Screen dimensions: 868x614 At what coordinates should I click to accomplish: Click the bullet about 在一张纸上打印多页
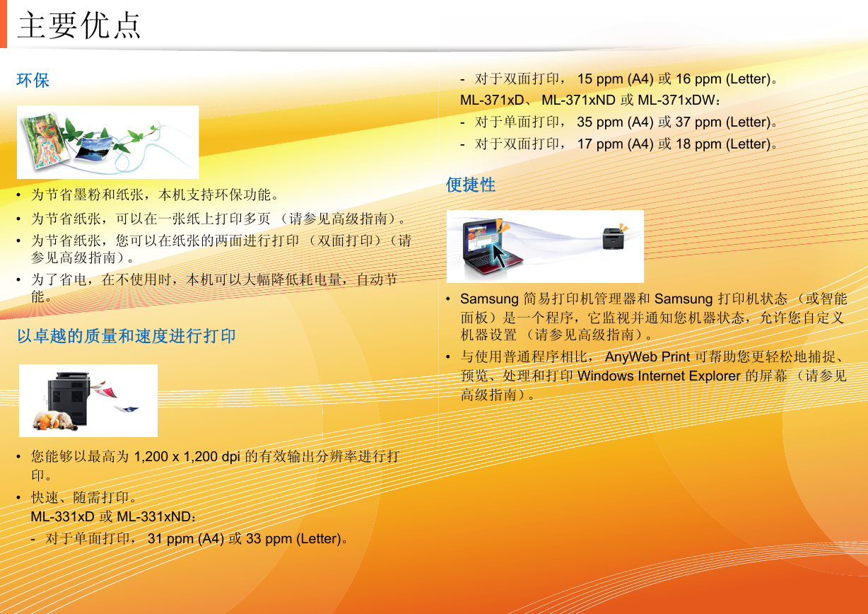pyautogui.click(x=220, y=217)
